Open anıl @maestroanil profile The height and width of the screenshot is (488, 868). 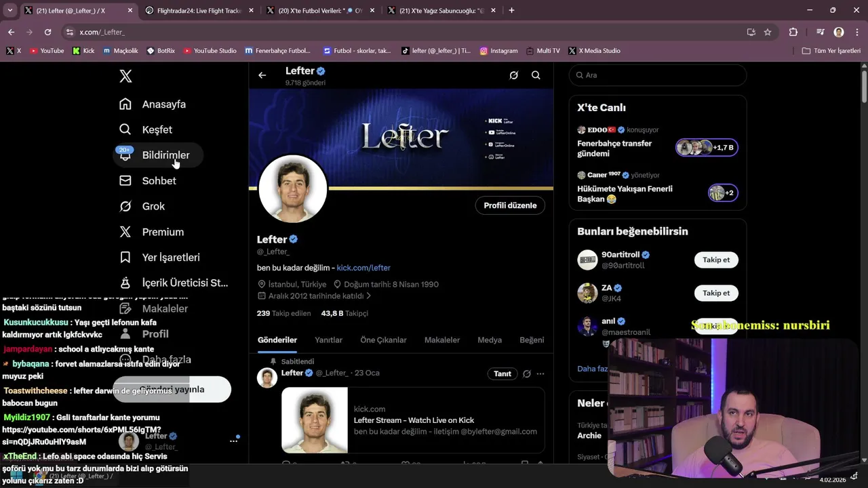625,327
